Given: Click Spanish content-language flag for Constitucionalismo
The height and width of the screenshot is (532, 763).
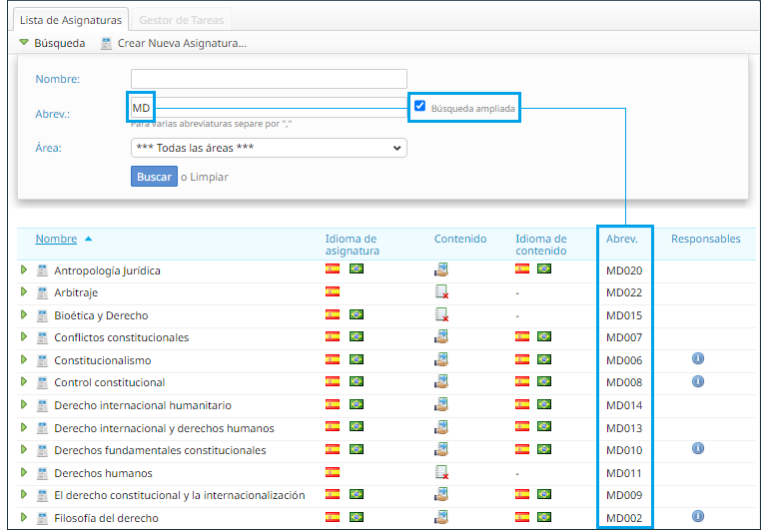Looking at the screenshot, I should [x=522, y=359].
